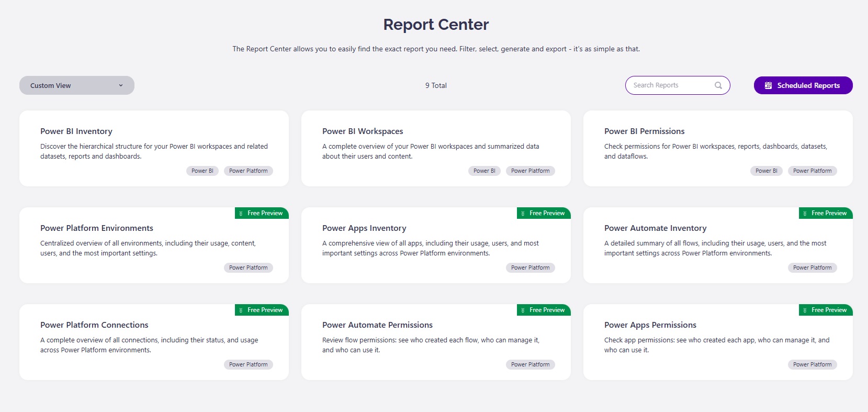Open the Power BI Workspaces report card

pyautogui.click(x=436, y=148)
